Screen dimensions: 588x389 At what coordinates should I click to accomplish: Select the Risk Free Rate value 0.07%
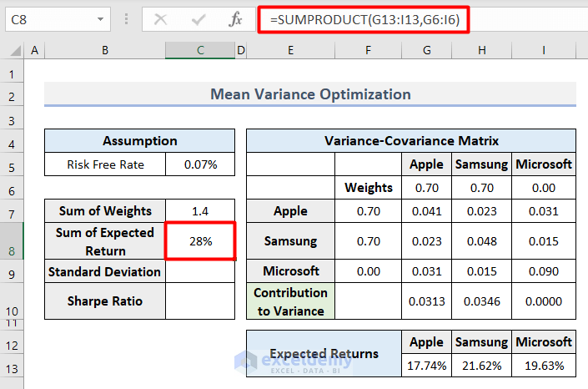(200, 164)
